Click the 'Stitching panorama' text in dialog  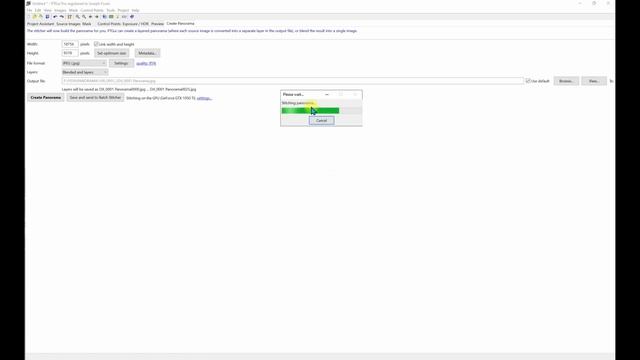(x=298, y=103)
